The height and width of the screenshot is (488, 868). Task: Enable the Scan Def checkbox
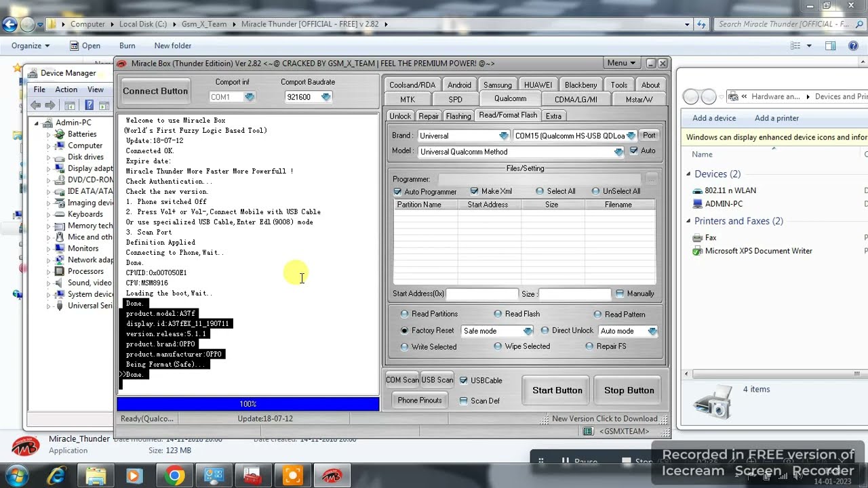[x=464, y=401]
